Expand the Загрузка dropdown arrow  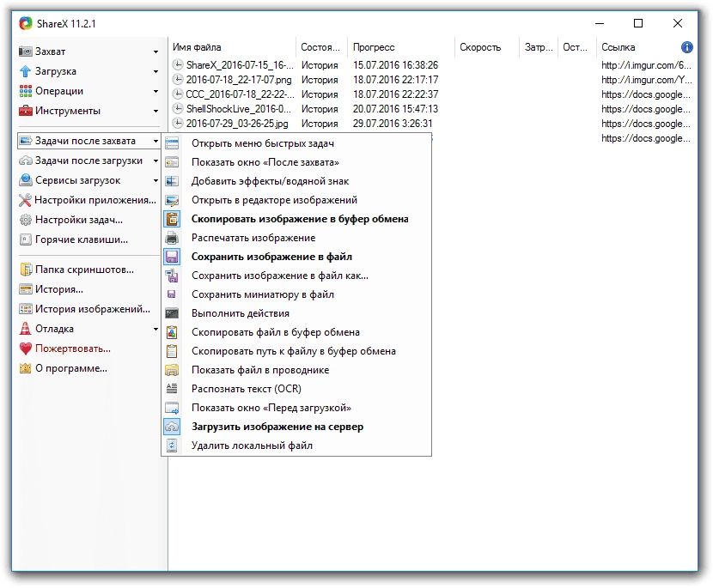coord(155,72)
